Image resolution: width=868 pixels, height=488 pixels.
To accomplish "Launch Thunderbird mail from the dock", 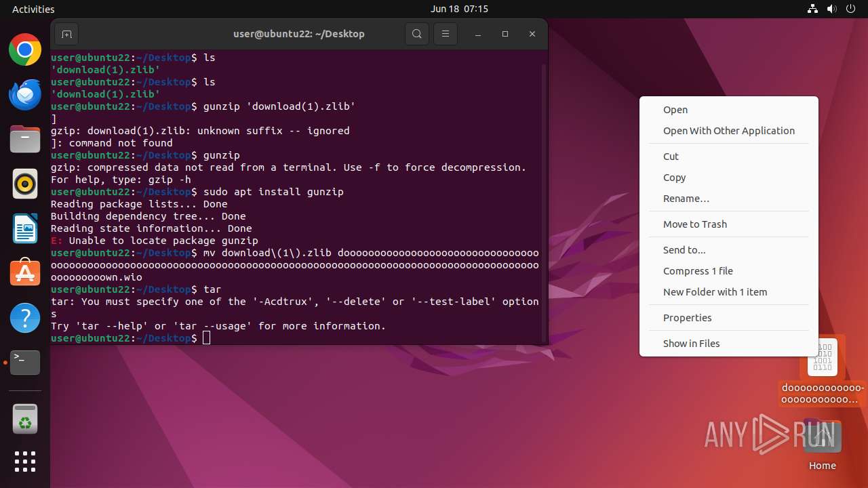I will tap(25, 94).
